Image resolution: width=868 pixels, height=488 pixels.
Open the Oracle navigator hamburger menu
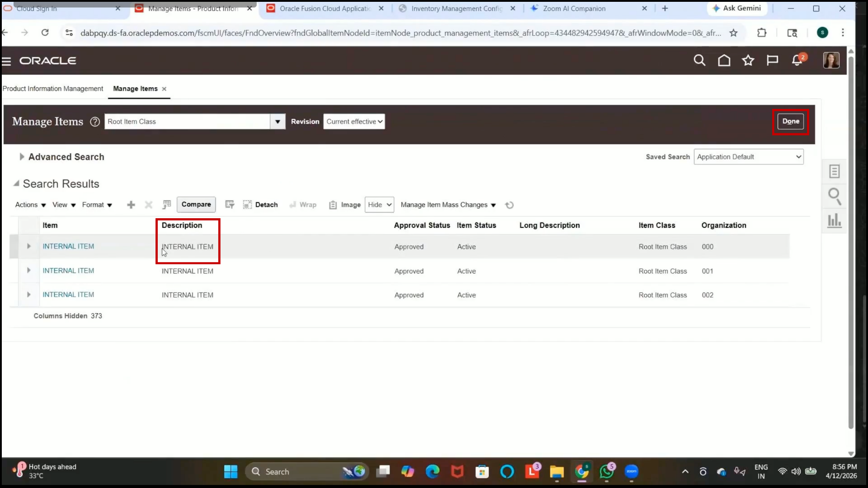6,61
